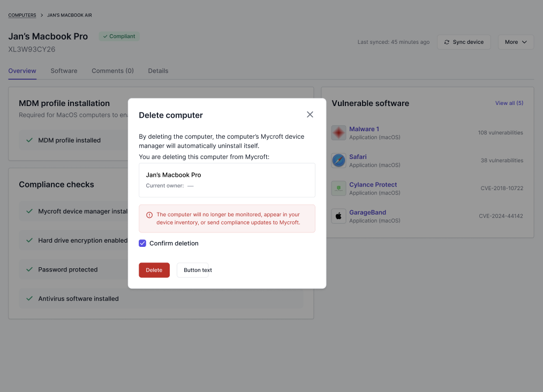Click the checkmark beside Hard drive encryption
This screenshot has height=392, width=543.
(x=29, y=240)
